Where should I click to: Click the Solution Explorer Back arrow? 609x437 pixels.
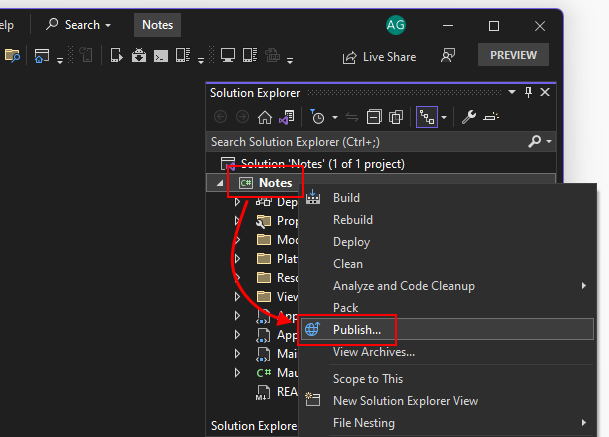coord(220,117)
